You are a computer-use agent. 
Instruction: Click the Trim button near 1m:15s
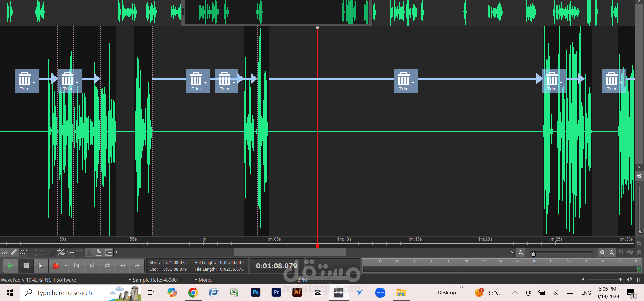pos(406,81)
